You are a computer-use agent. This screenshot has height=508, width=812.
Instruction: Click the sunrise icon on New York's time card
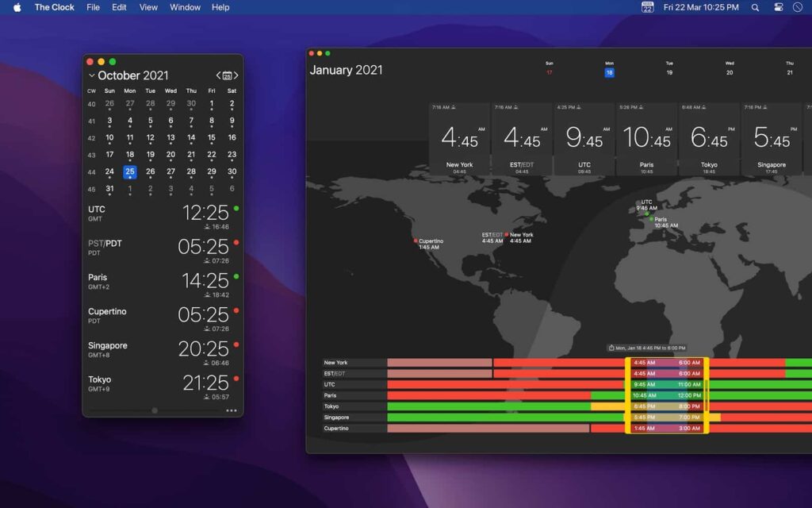pos(454,107)
